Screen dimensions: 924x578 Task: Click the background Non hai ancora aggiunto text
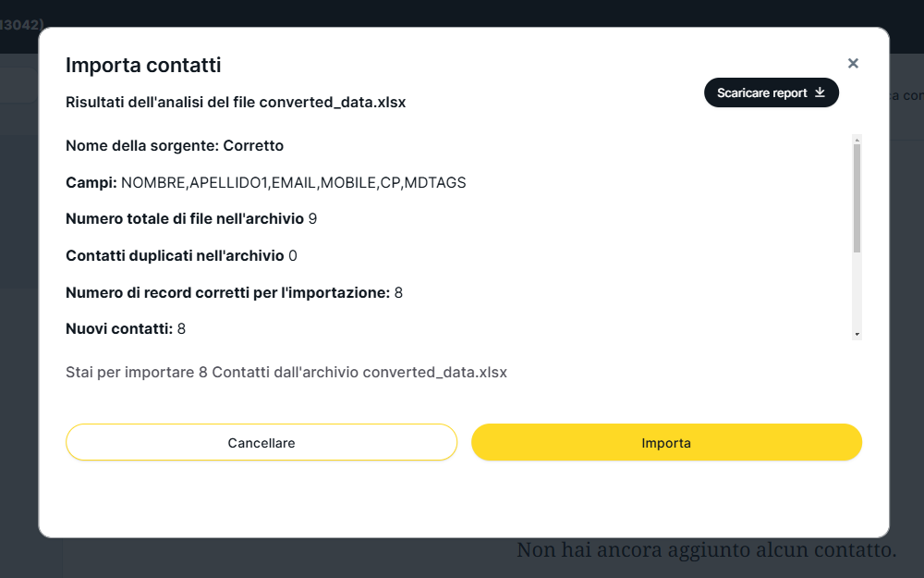pyautogui.click(x=707, y=550)
